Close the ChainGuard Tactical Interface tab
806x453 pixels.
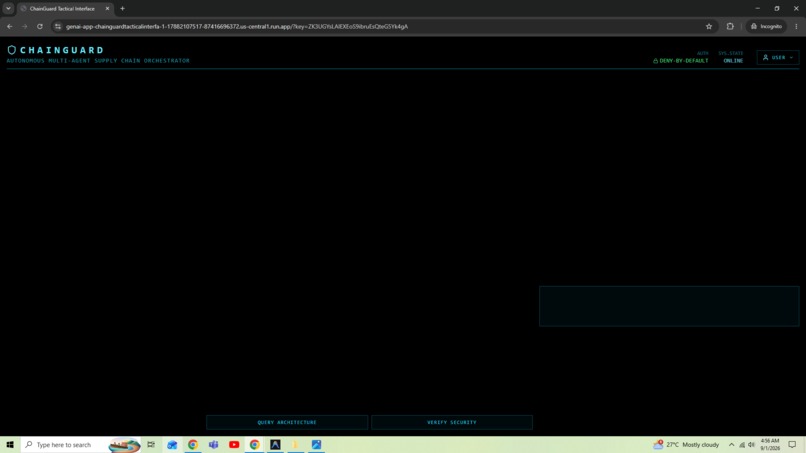click(107, 9)
